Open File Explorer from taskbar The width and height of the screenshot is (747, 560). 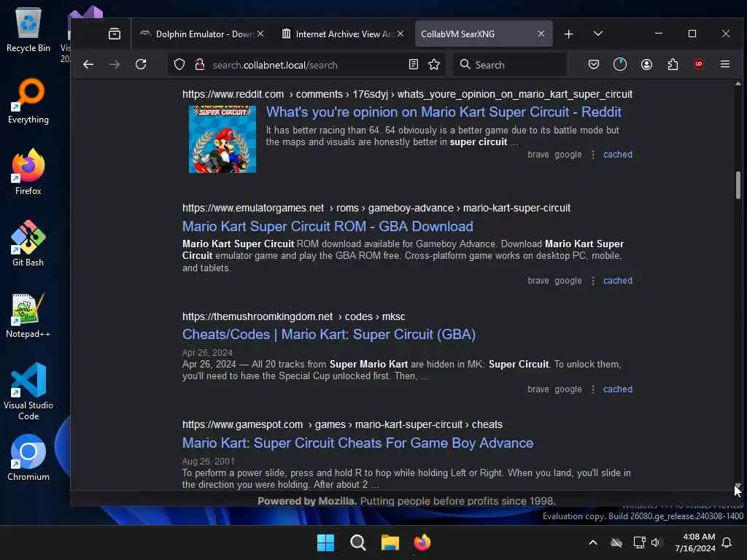tap(390, 542)
